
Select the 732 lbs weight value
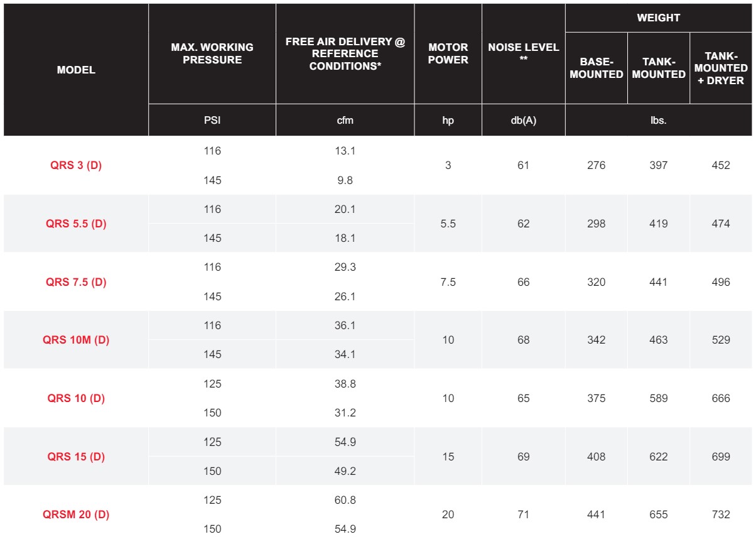721,514
